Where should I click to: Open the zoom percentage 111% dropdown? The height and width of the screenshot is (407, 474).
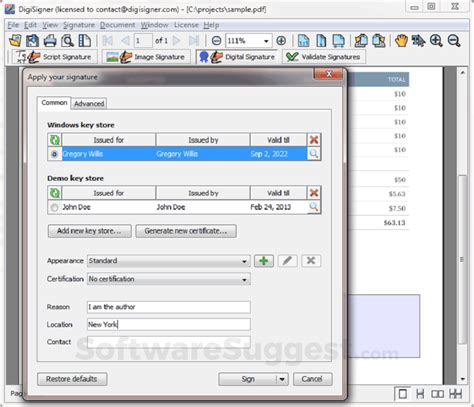[x=266, y=41]
